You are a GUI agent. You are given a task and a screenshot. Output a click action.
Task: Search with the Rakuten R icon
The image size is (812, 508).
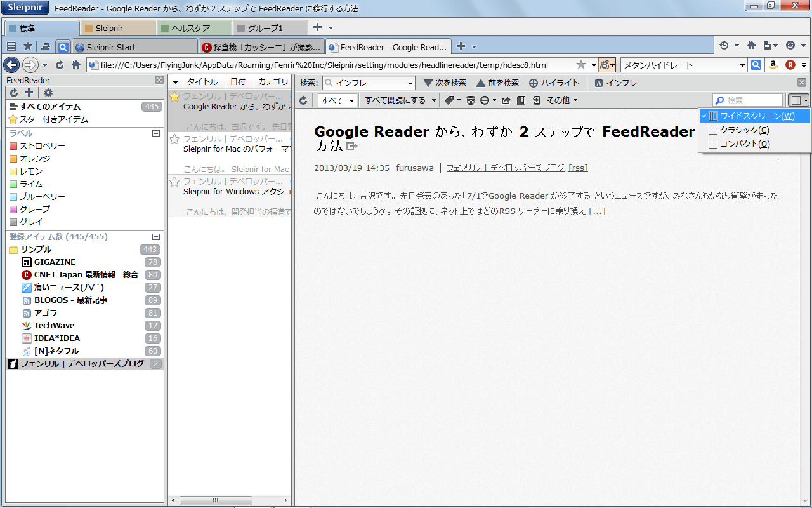click(790, 65)
